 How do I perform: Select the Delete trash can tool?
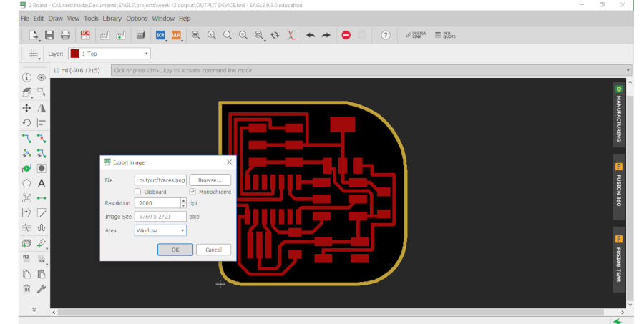pos(26,289)
